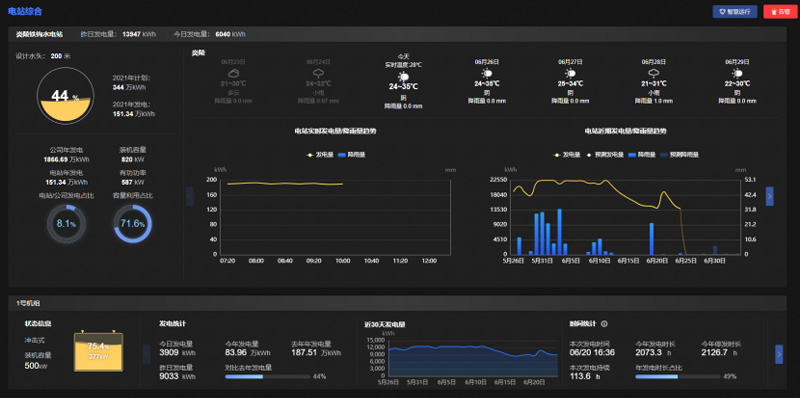Image resolution: width=800 pixels, height=398 pixels.
Task: Click the blue smart operation button
Action: click(x=735, y=12)
